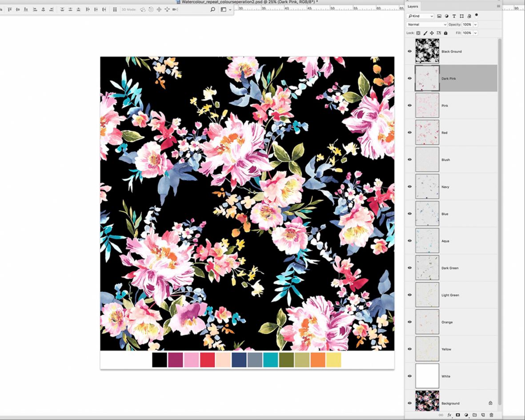This screenshot has height=420, width=525.
Task: Open the Kind filter dropdown
Action: tap(421, 16)
